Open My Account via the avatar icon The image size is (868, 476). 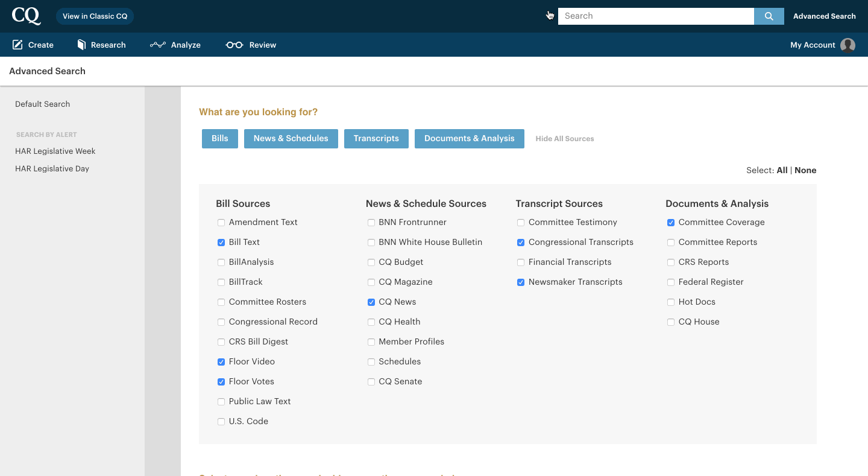(848, 45)
